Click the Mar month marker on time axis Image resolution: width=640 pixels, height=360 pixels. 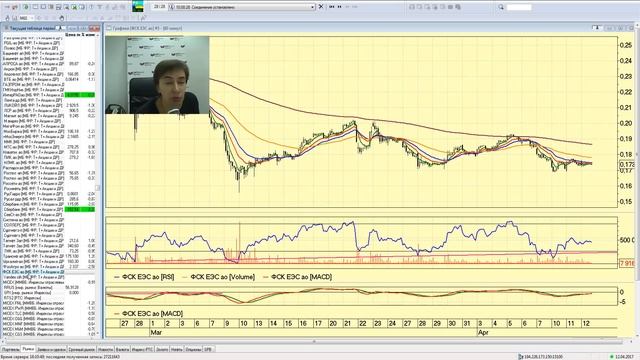[156, 333]
